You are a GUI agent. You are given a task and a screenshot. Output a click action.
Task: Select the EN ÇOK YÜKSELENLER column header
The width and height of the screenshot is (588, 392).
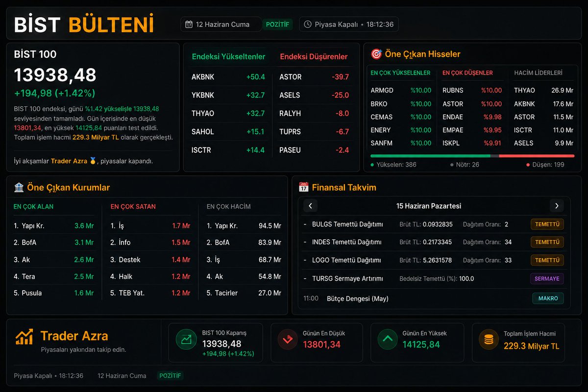[400, 73]
